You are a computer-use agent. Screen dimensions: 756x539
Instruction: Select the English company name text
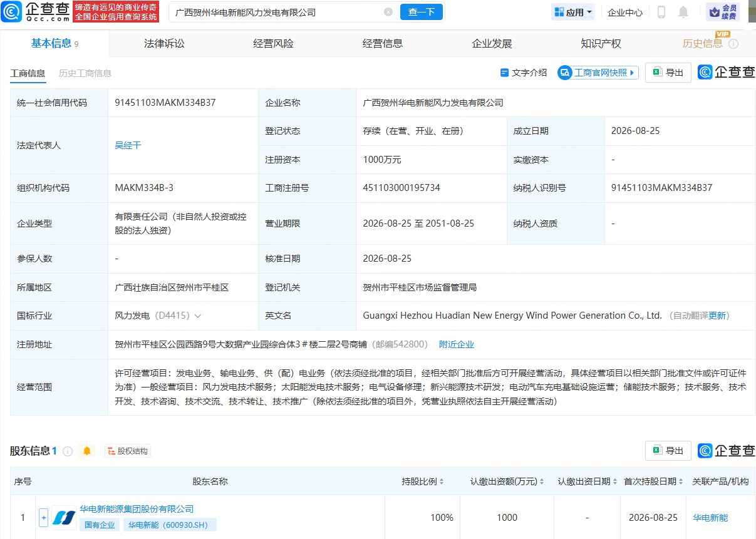pyautogui.click(x=512, y=316)
